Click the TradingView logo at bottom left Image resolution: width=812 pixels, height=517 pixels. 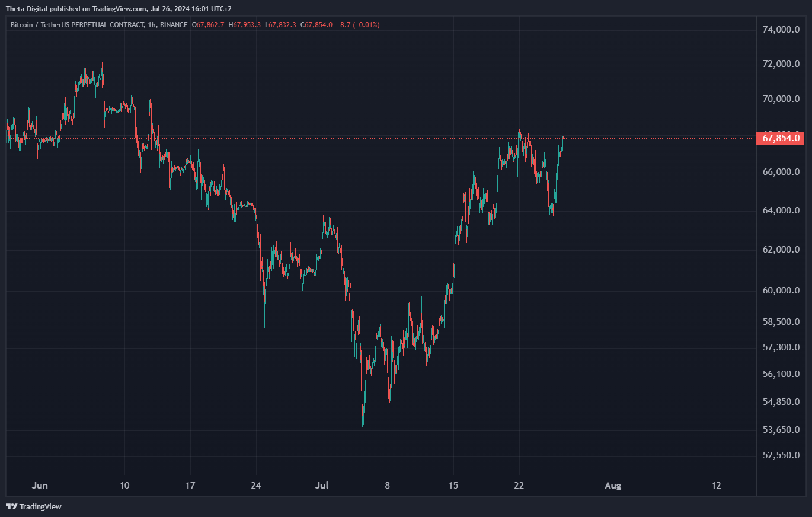click(x=34, y=506)
